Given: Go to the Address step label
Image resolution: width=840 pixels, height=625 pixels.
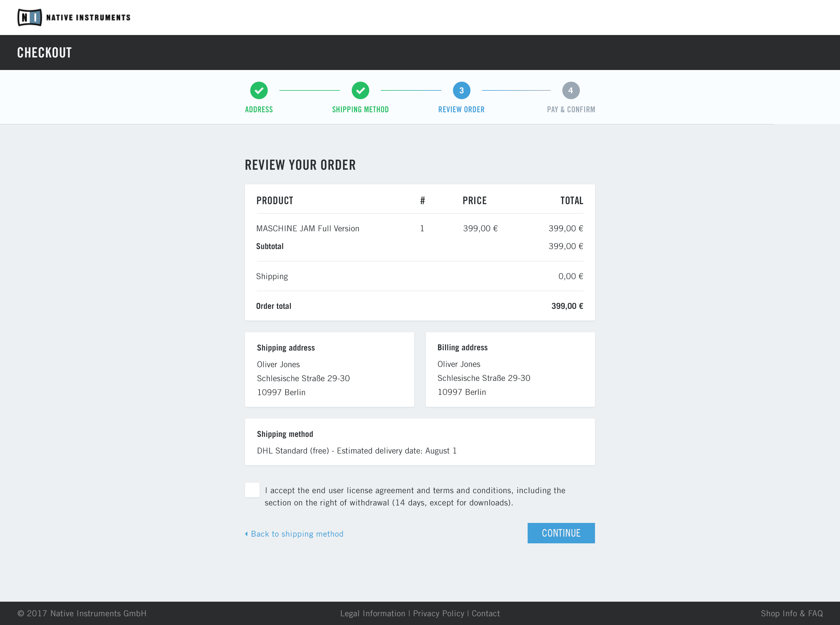Looking at the screenshot, I should (259, 110).
